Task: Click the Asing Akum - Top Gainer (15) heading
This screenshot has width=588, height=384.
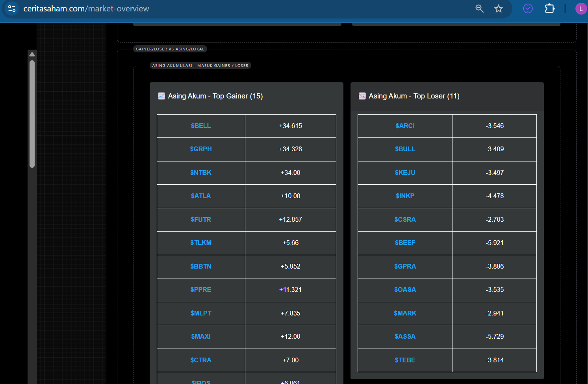Action: pyautogui.click(x=215, y=96)
